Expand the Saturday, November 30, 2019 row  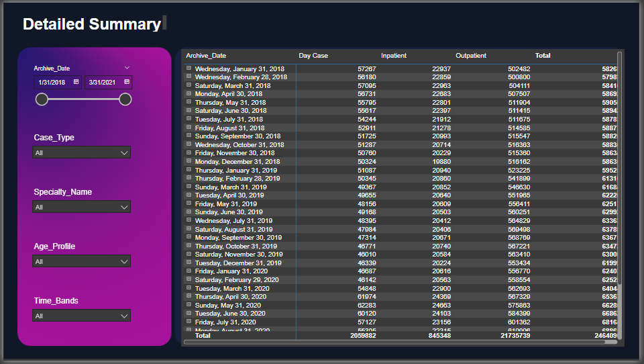[189, 254]
